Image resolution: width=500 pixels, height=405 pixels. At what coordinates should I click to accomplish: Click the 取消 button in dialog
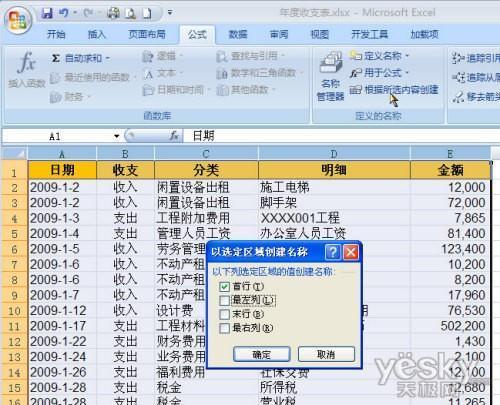(x=326, y=354)
